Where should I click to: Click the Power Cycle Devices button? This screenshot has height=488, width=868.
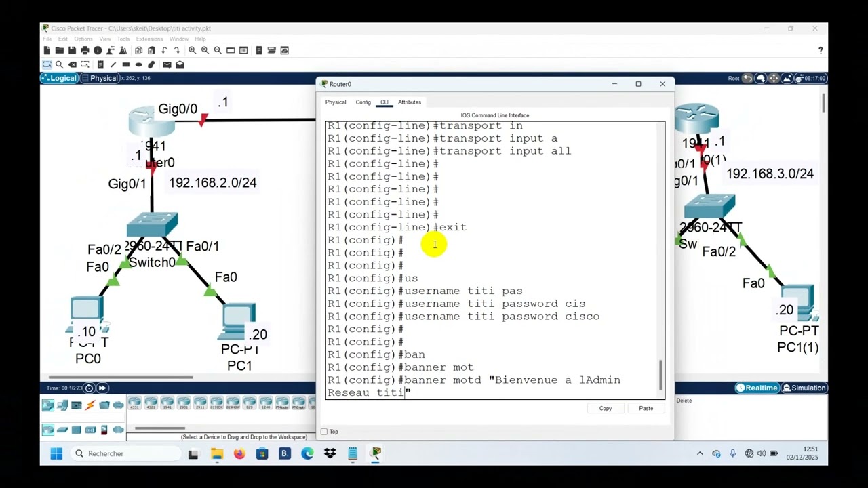[x=89, y=388]
